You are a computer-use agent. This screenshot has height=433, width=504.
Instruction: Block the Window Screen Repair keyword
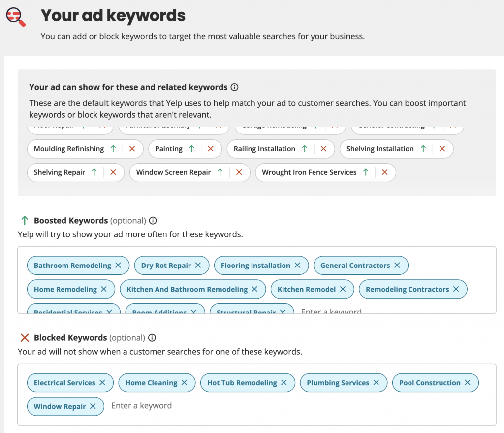click(x=239, y=172)
